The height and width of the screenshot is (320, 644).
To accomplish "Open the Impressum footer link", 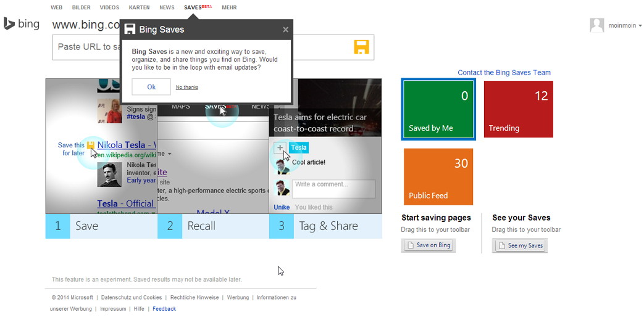I will 113,309.
